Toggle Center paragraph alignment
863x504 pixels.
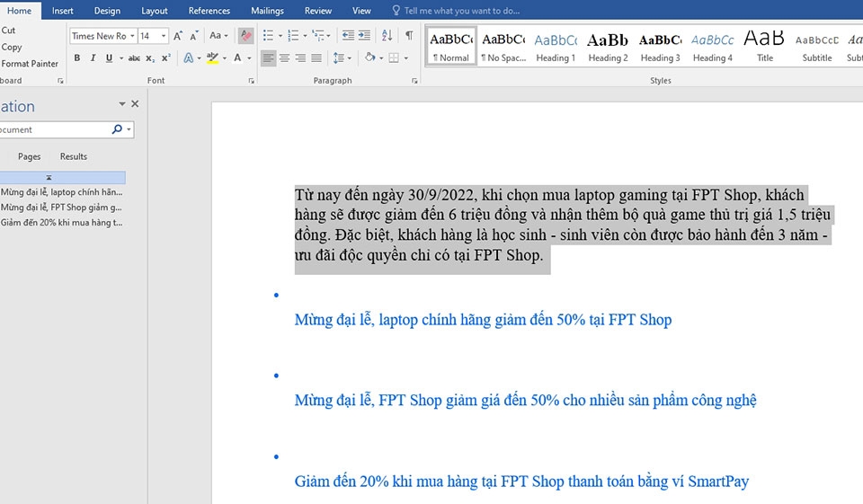click(285, 57)
